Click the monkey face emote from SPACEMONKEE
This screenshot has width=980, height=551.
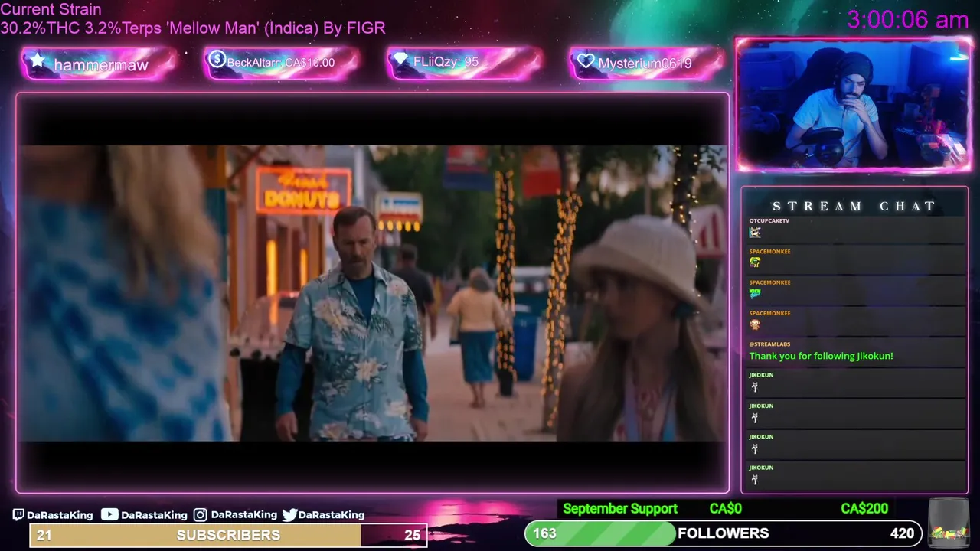coord(755,324)
